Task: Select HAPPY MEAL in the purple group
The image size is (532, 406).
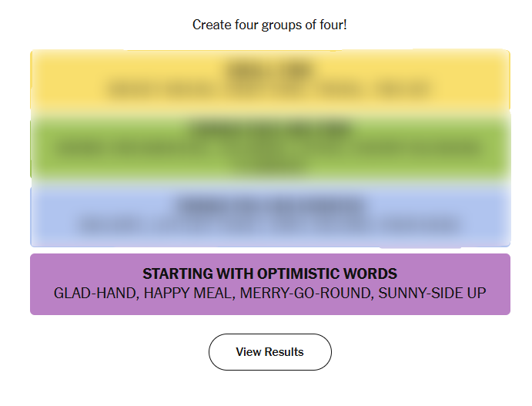Action: tap(189, 294)
